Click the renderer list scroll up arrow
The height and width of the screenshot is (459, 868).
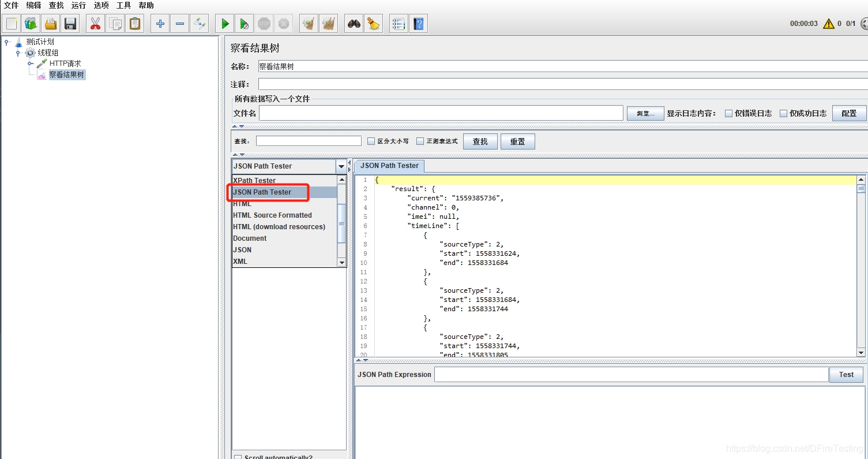pos(341,180)
